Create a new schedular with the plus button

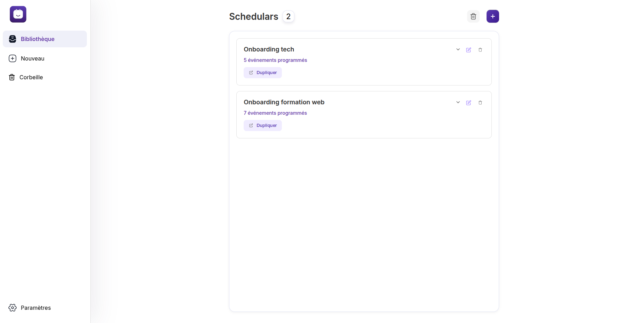[x=492, y=16]
